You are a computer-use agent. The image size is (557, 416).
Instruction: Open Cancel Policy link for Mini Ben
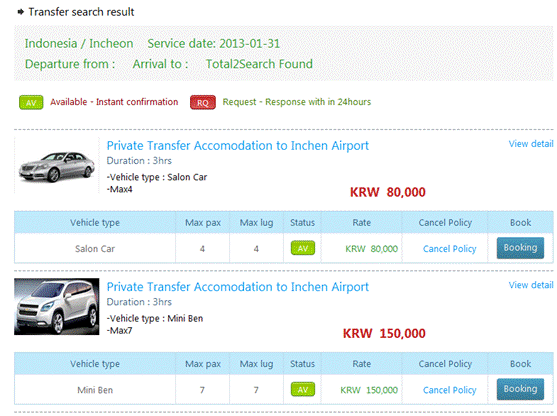click(449, 390)
